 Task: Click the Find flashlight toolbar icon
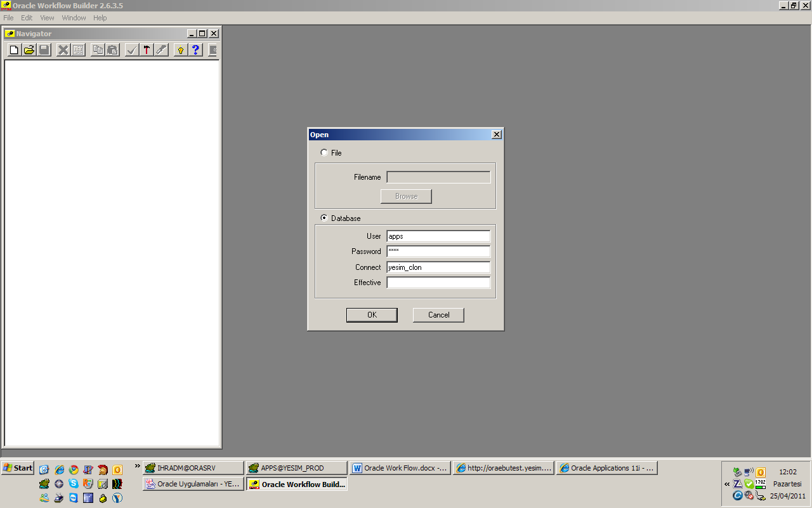click(x=161, y=50)
